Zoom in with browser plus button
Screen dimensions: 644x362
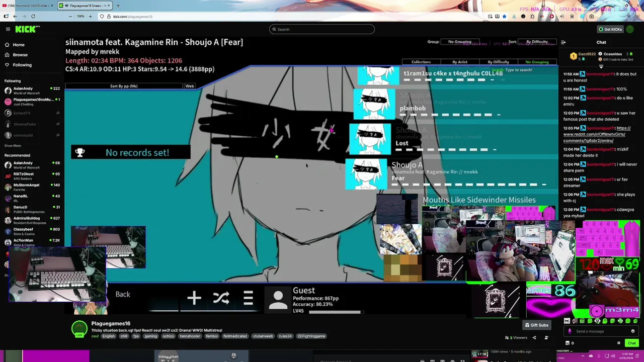90,17
